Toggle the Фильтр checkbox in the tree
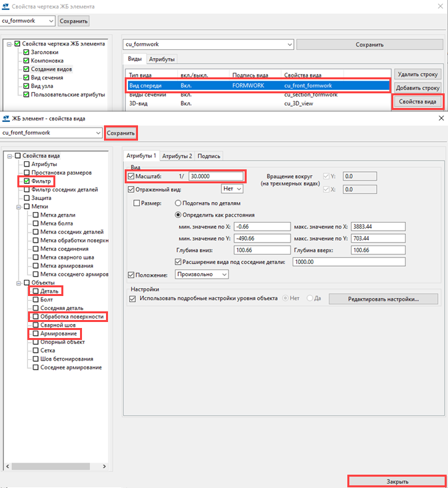This screenshot has height=488, width=448. pos(27,181)
